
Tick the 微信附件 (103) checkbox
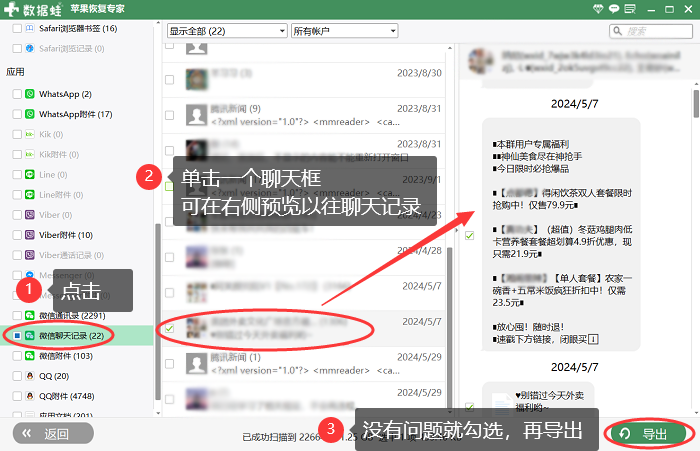point(17,355)
